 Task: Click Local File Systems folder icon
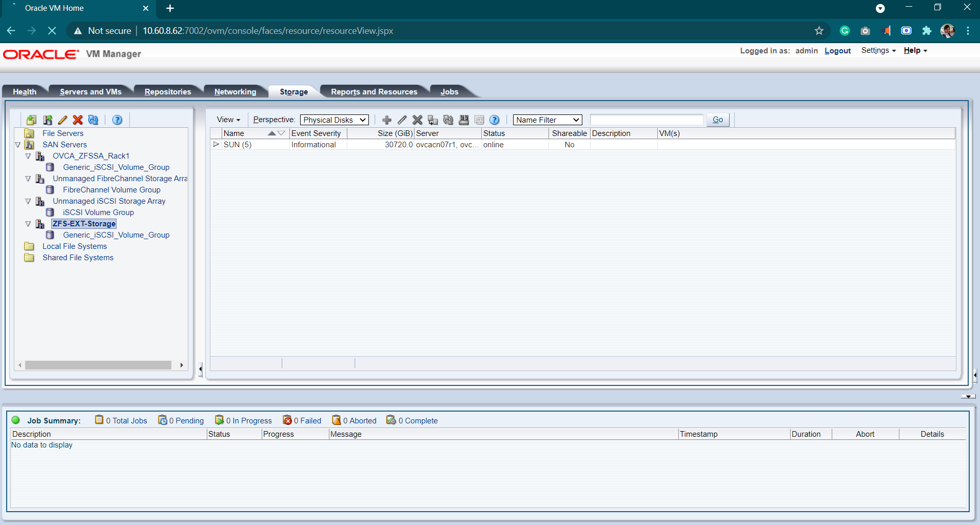[29, 246]
